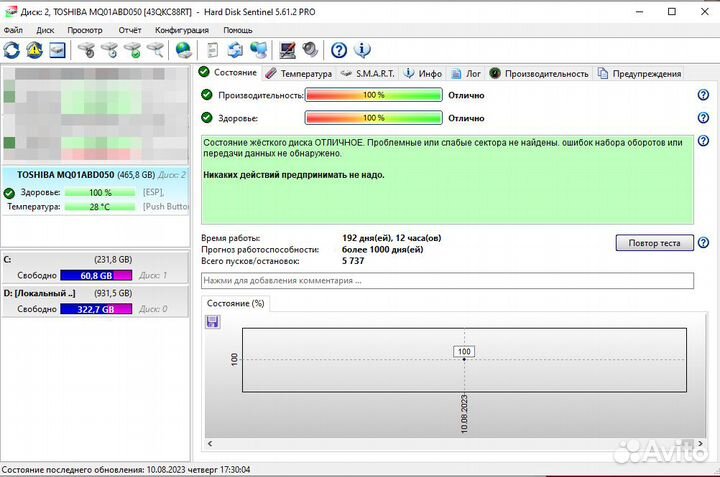Click the text report document toolbar icon
The image size is (720, 477).
213,50
